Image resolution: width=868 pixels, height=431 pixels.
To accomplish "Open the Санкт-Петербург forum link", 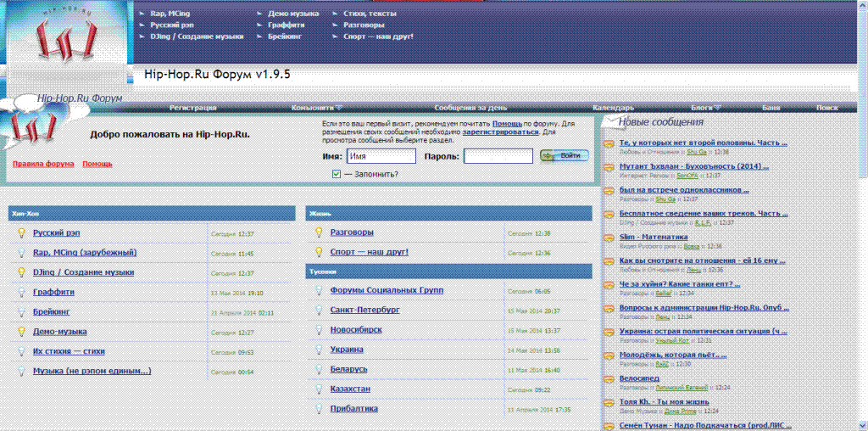I will (x=364, y=310).
